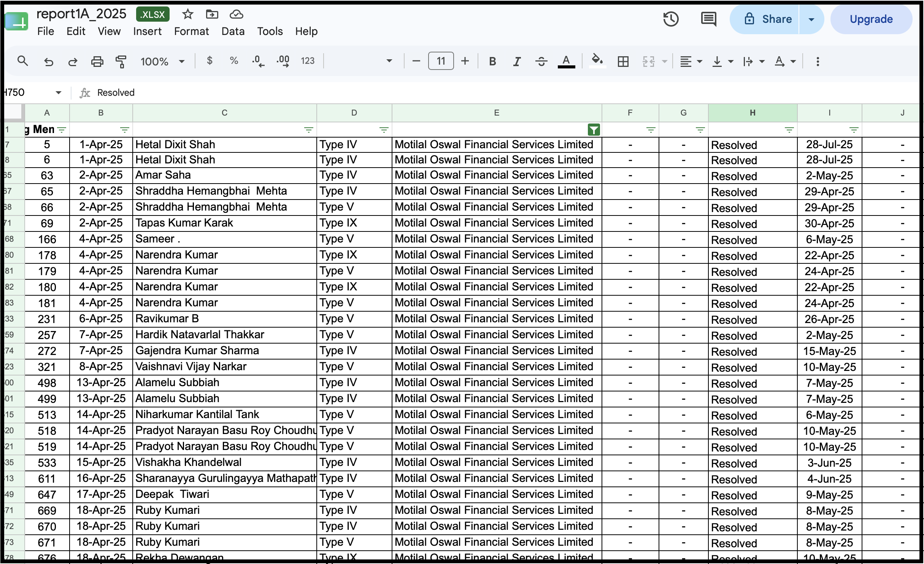The height and width of the screenshot is (564, 924).
Task: Increase decimal places
Action: click(x=283, y=61)
